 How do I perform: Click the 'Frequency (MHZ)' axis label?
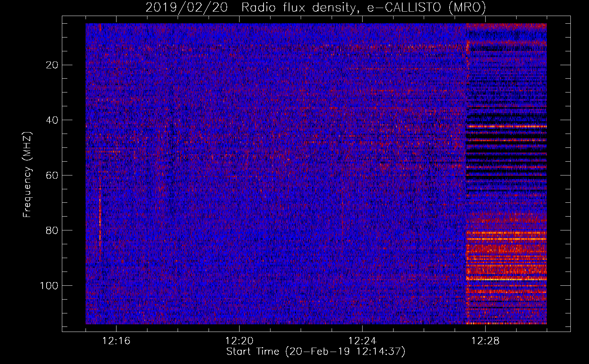point(27,175)
